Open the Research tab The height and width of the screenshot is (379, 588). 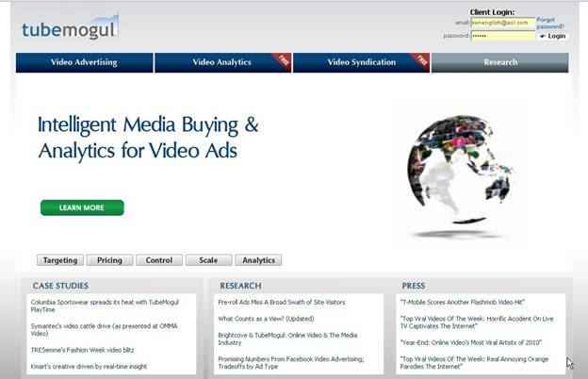[x=499, y=62]
